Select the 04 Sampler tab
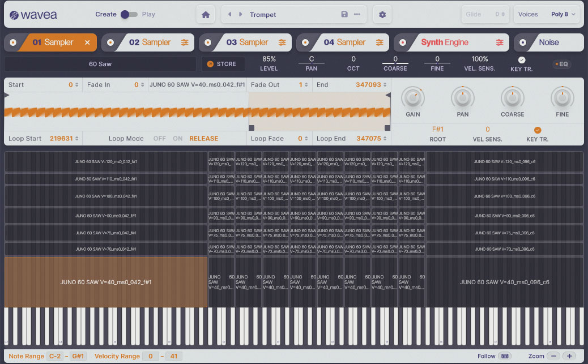588x364 pixels. pyautogui.click(x=344, y=42)
